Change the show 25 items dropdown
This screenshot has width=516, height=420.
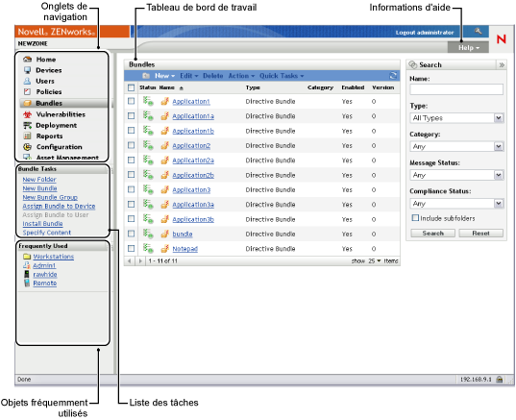[375, 261]
